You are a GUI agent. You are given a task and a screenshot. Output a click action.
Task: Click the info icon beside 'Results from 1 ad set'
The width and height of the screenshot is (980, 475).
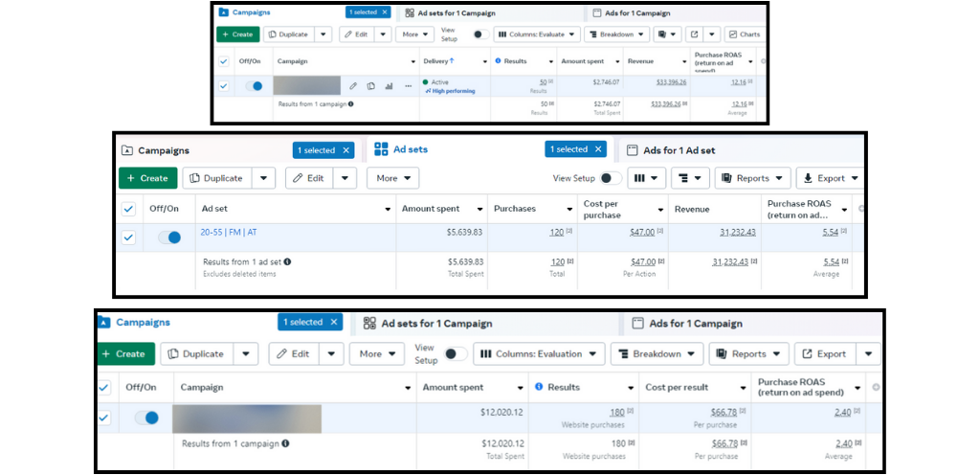click(x=288, y=261)
